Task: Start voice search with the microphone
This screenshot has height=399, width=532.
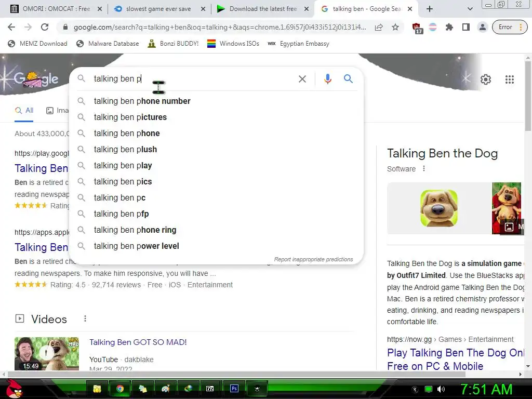Action: pyautogui.click(x=327, y=79)
